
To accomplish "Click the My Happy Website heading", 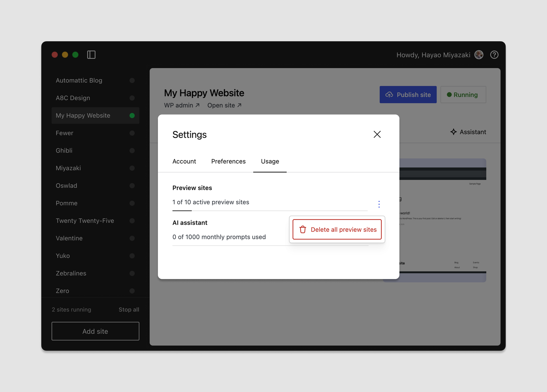I will [204, 93].
